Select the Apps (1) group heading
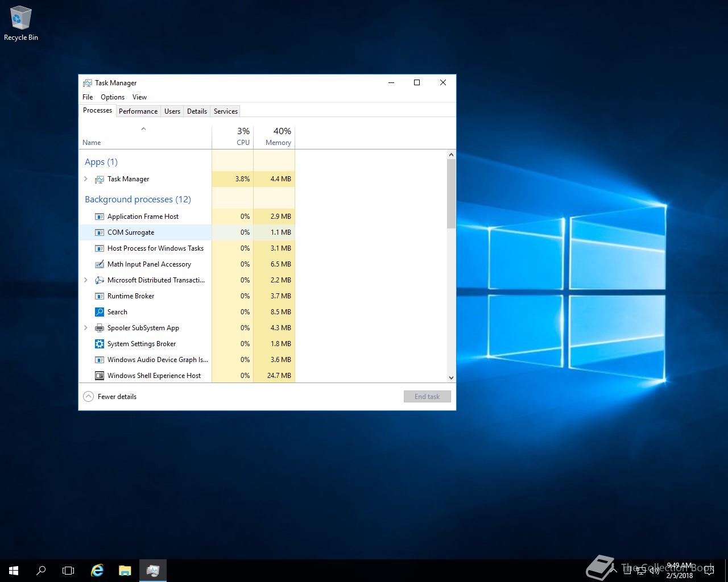728x582 pixels. 101,162
